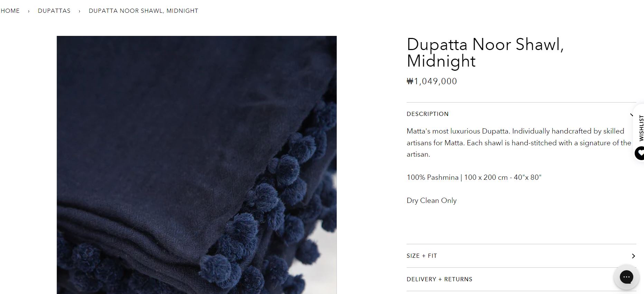This screenshot has width=644, height=294.
Task: Click the wishlist heart icon
Action: click(640, 153)
